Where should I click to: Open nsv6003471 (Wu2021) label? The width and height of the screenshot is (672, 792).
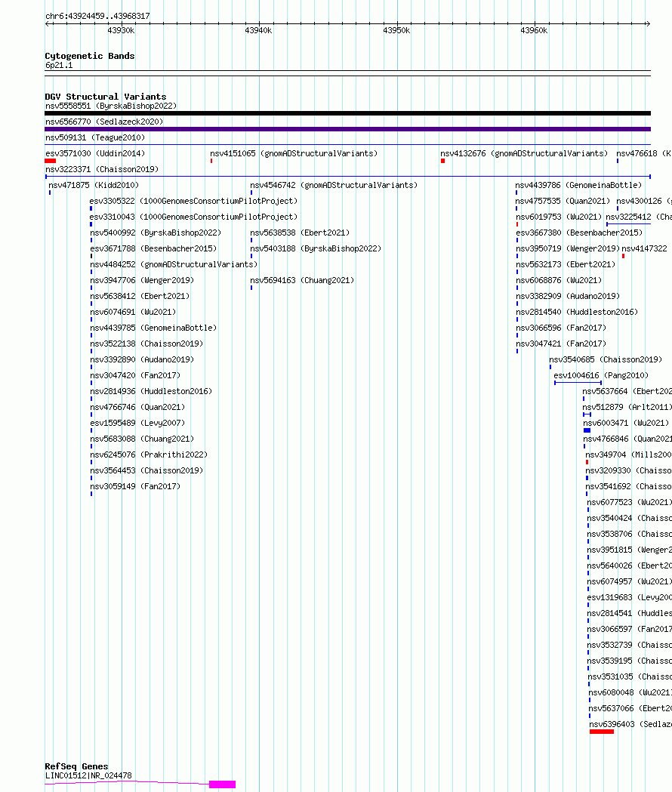click(626, 424)
